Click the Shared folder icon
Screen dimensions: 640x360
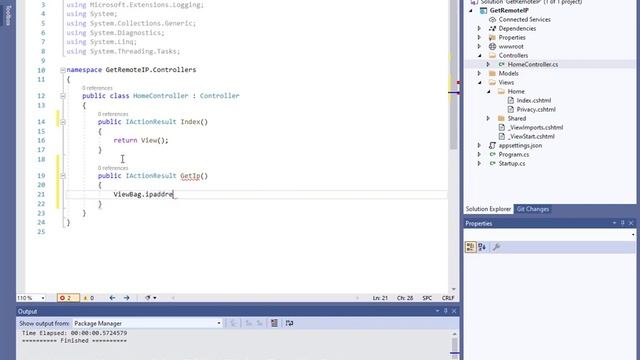[x=501, y=118]
